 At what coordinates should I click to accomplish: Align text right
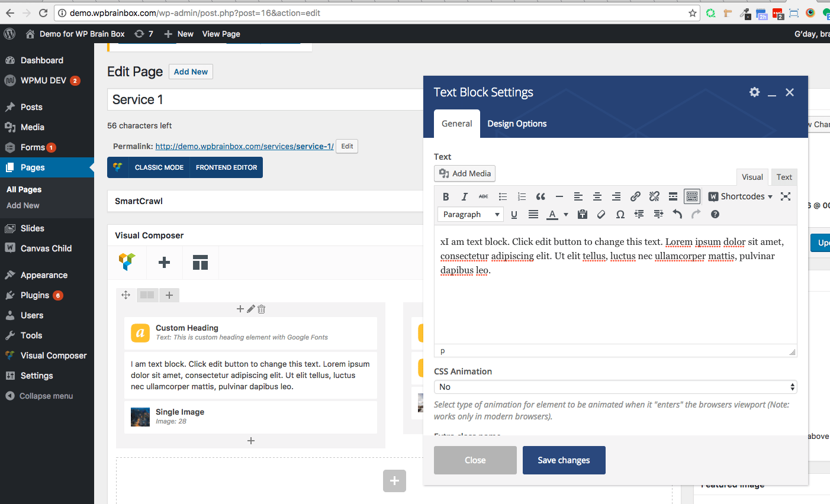[x=616, y=196]
